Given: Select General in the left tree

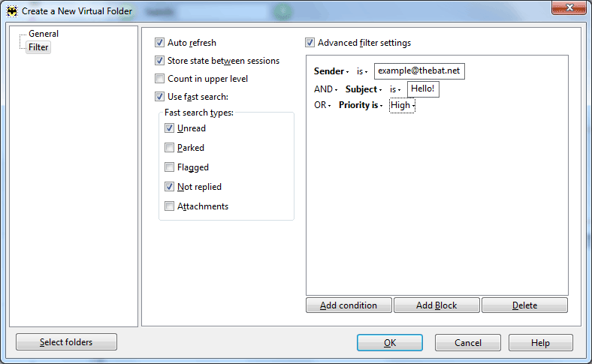Looking at the screenshot, I should tap(44, 34).
